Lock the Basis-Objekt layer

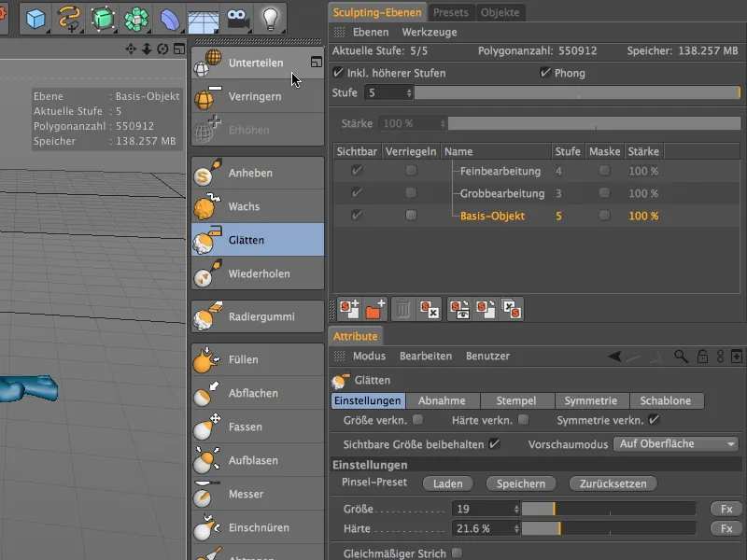[x=411, y=216]
